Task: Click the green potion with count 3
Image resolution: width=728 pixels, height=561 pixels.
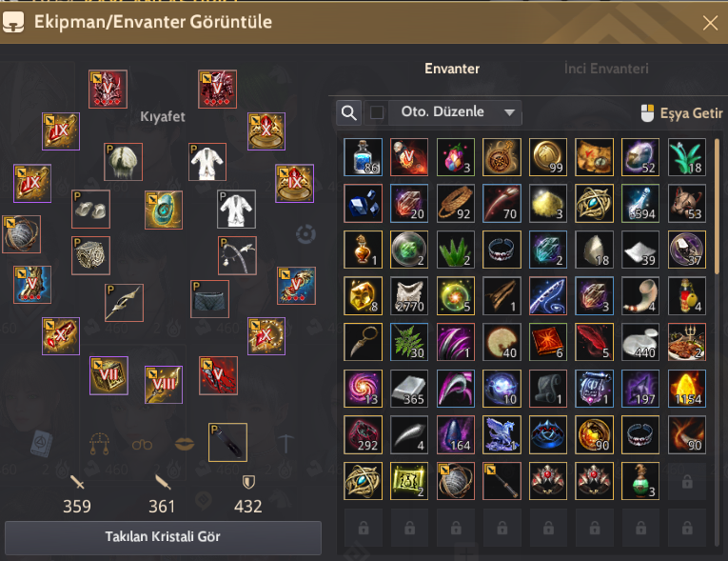Action: click(640, 481)
